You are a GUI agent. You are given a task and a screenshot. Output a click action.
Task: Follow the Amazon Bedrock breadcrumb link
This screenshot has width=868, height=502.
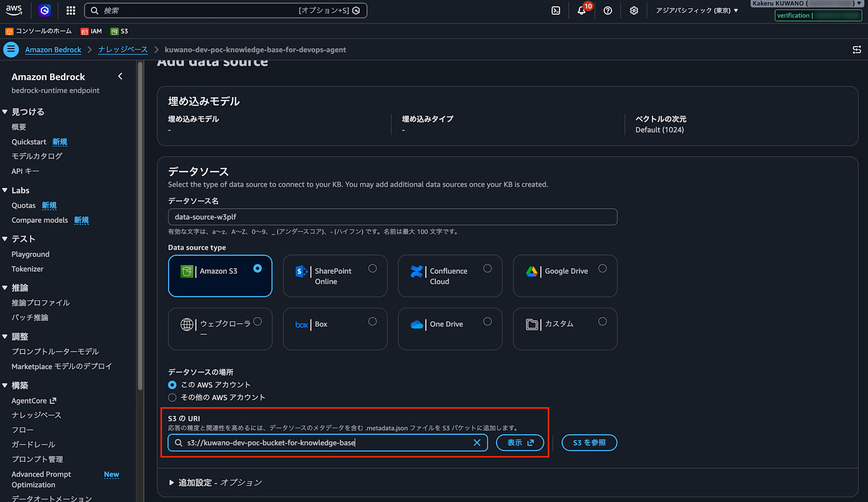[x=53, y=49]
